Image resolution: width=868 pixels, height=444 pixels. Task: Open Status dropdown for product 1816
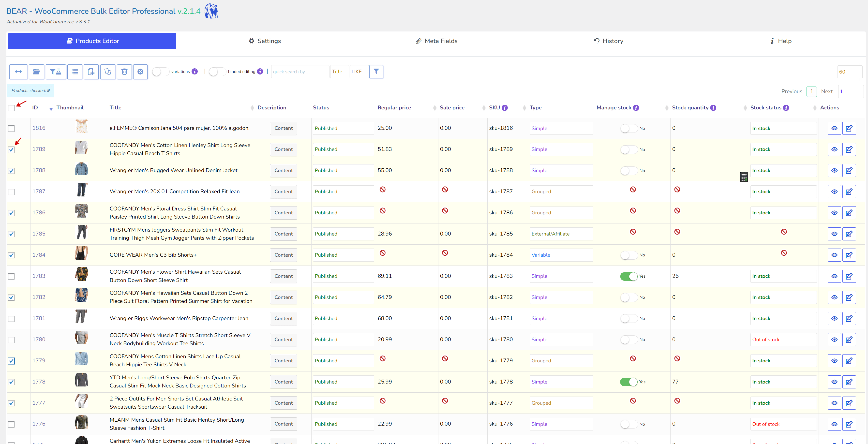coord(343,128)
